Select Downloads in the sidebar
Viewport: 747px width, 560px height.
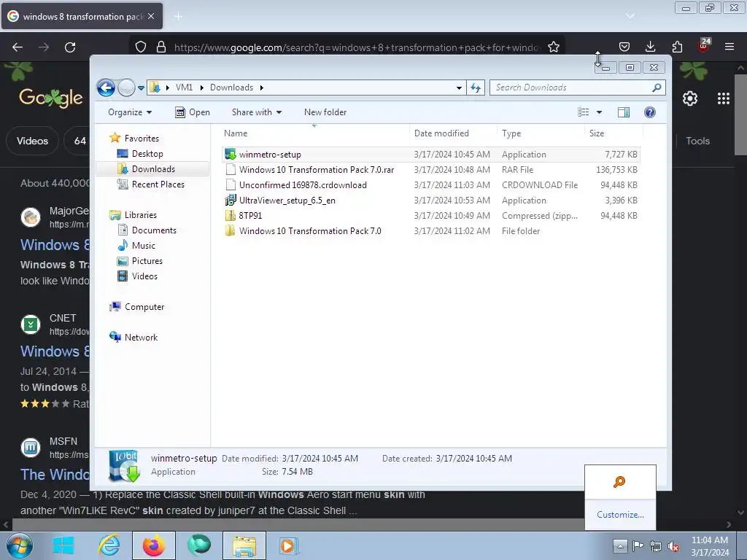153,169
